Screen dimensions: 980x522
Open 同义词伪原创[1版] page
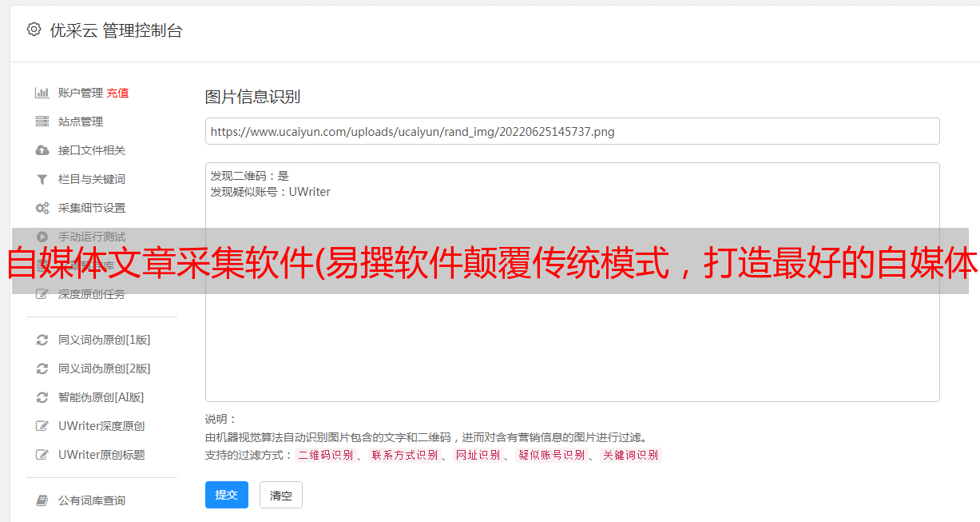[105, 340]
